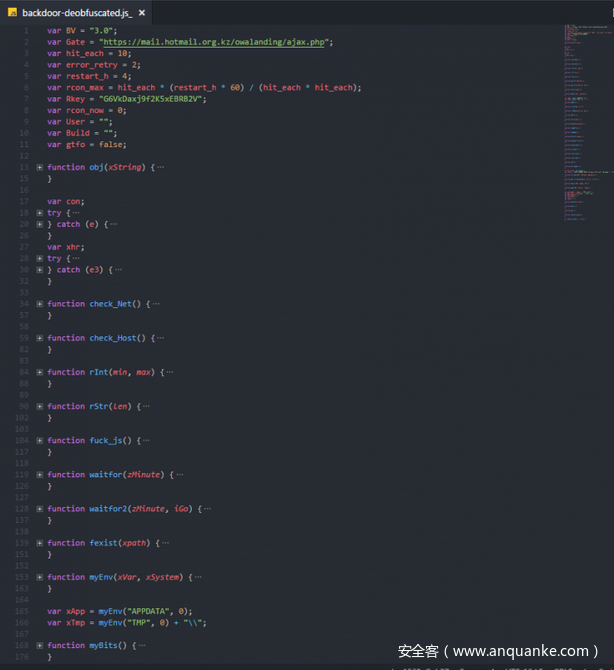This screenshot has width=614, height=670.
Task: Click the 'var restart_h = 4' line
Action: 89,76
